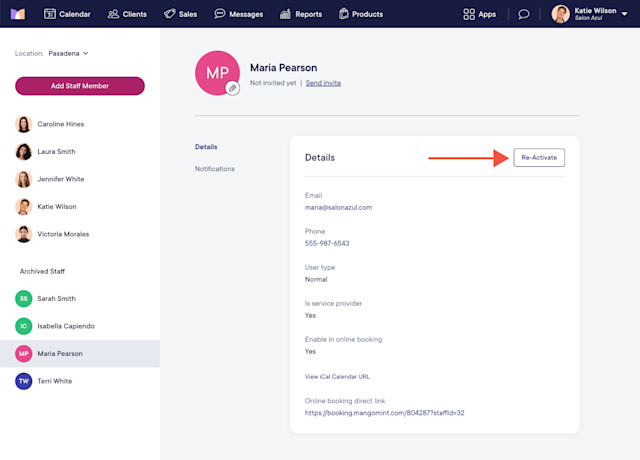Click the Reports chart icon

pyautogui.click(x=285, y=14)
